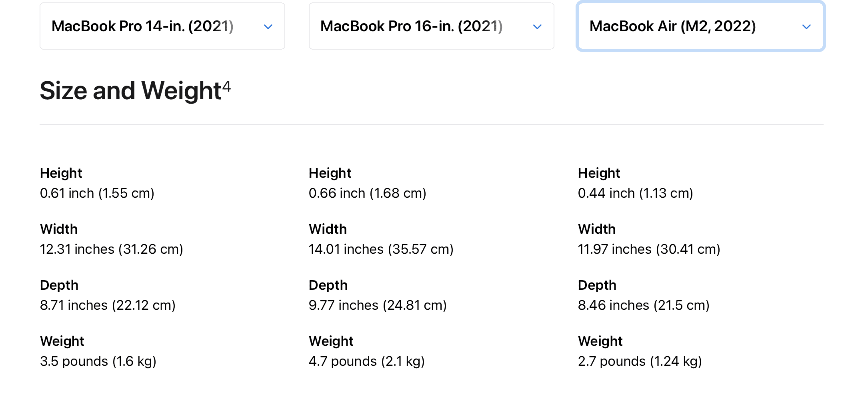
Task: Click the 8.71 inches (22.12 cm) depth value
Action: point(108,305)
